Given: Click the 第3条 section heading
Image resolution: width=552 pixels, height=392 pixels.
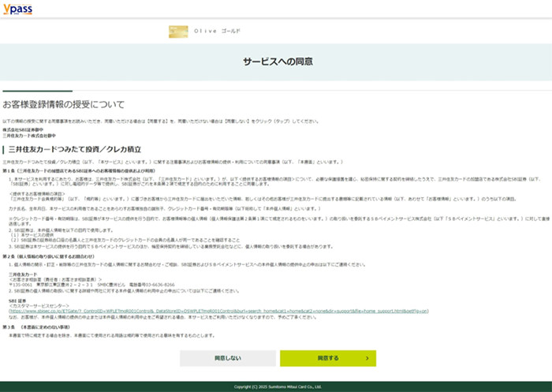Looking at the screenshot, I should pyautogui.click(x=36, y=327).
